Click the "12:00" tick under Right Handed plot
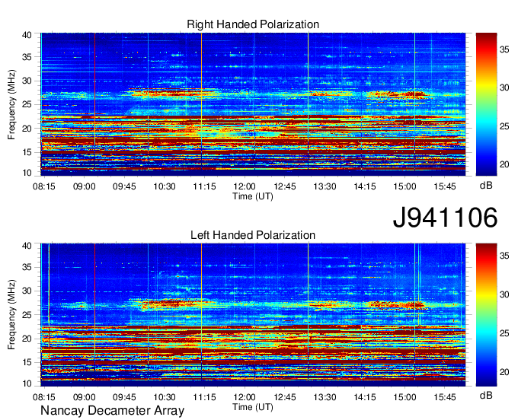518x420 pixels. pyautogui.click(x=245, y=186)
